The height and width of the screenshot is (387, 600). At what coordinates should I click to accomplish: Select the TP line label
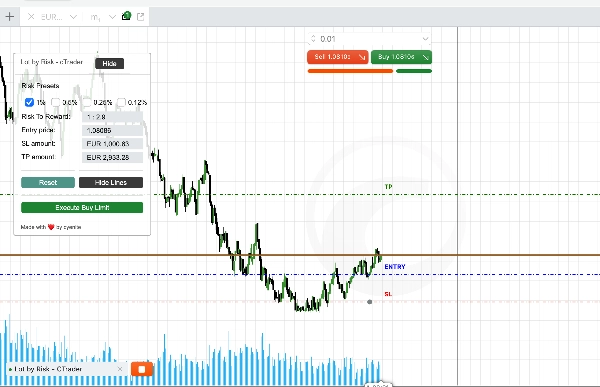tap(388, 187)
